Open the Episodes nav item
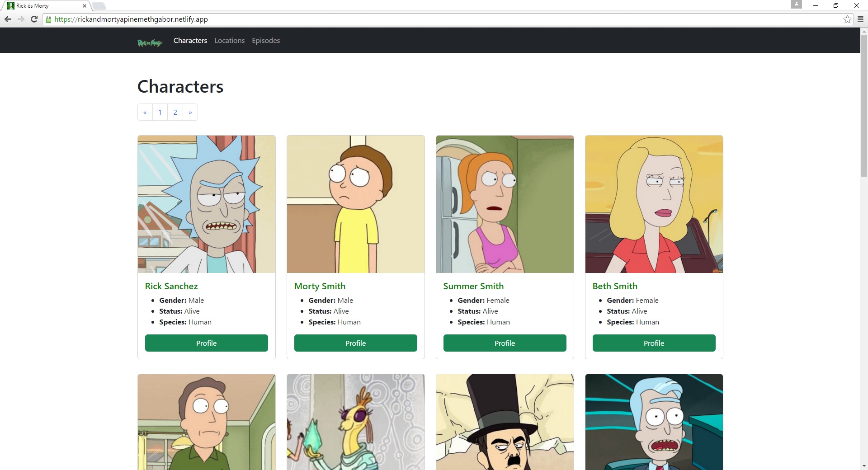 point(266,41)
